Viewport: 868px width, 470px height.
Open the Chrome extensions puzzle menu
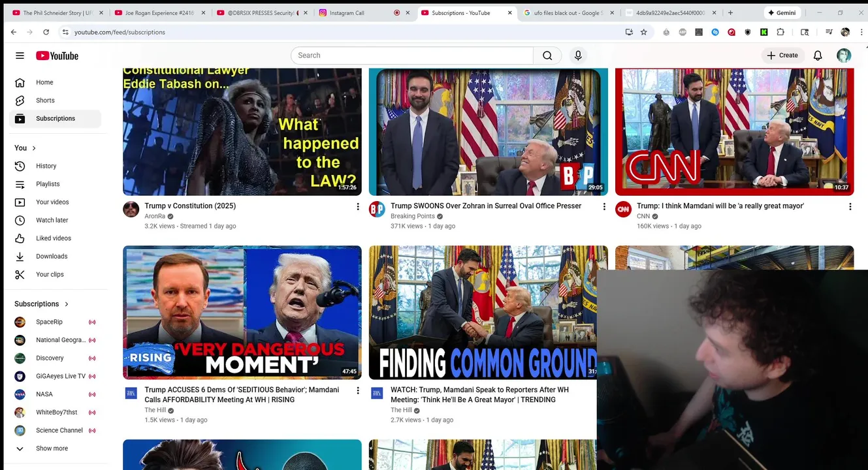coord(780,32)
